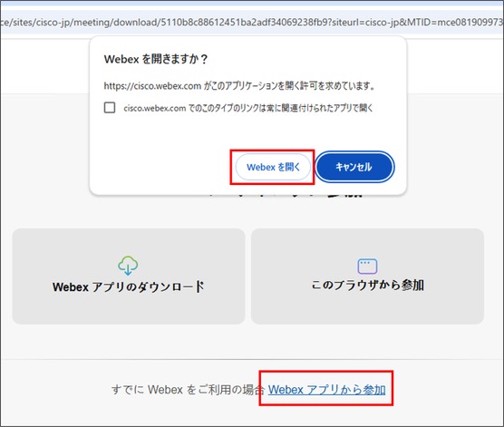This screenshot has height=427, width=504.
Task: Select the 'Webex アプリのダウンロード' card
Action: (x=129, y=277)
